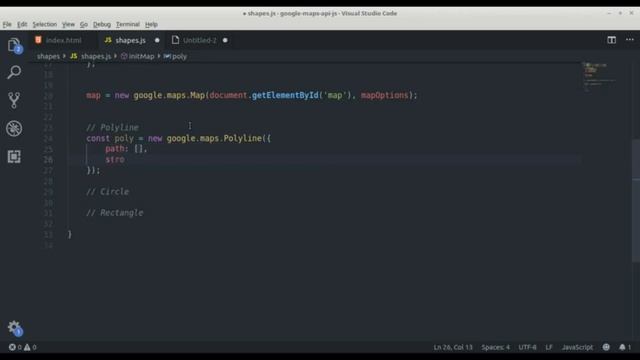The height and width of the screenshot is (360, 640).
Task: Open the Terminal menu
Action: coord(128,24)
